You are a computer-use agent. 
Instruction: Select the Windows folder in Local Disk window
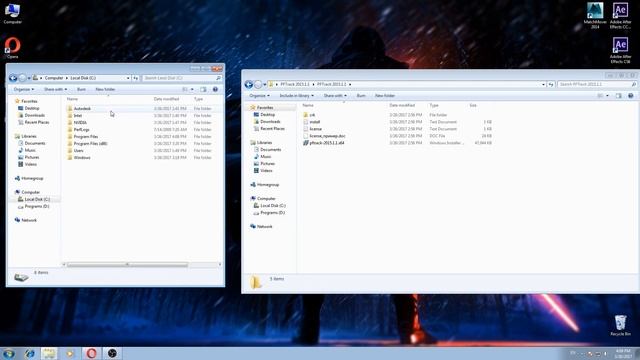coord(82,158)
